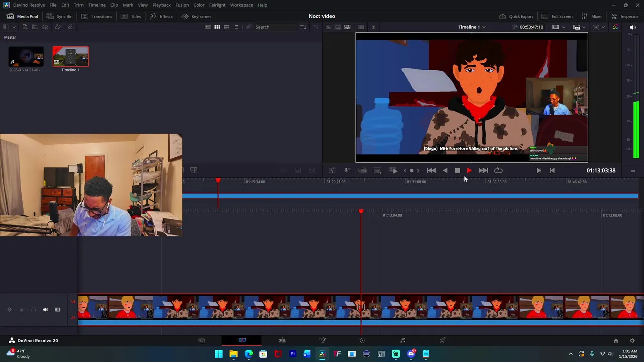644x362 pixels.
Task: Go to next edit point
Action: [539, 170]
